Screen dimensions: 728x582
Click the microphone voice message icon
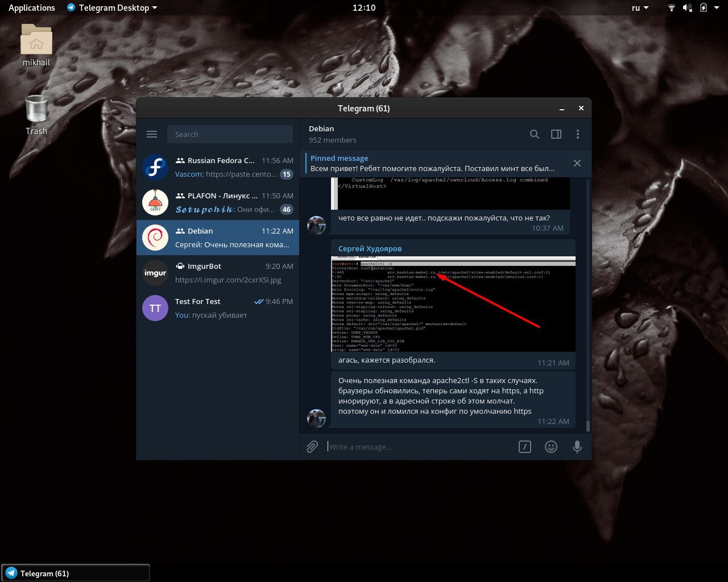(577, 447)
